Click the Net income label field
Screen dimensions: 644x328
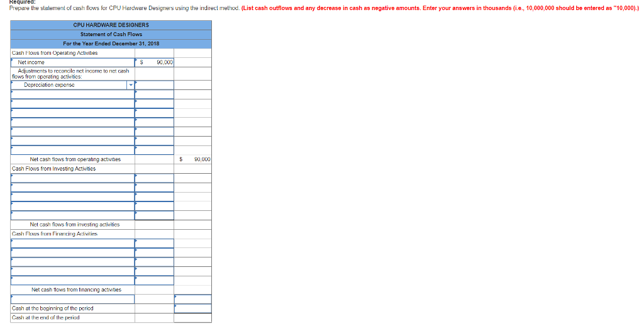tap(73, 62)
